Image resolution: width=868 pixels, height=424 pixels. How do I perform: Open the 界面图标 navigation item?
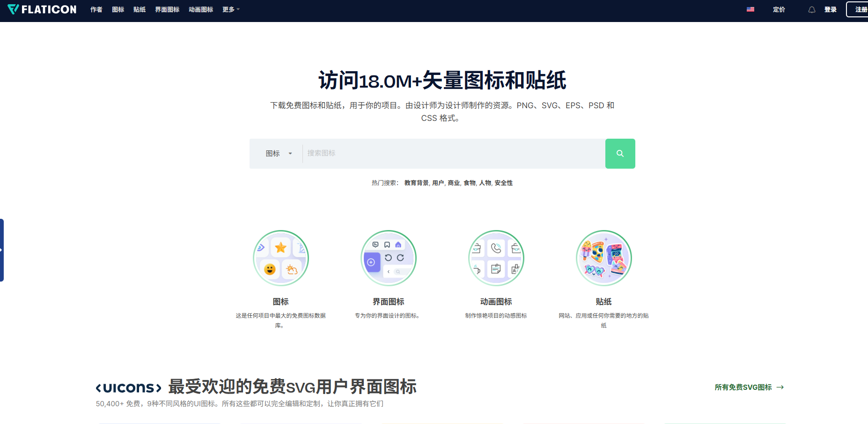167,9
